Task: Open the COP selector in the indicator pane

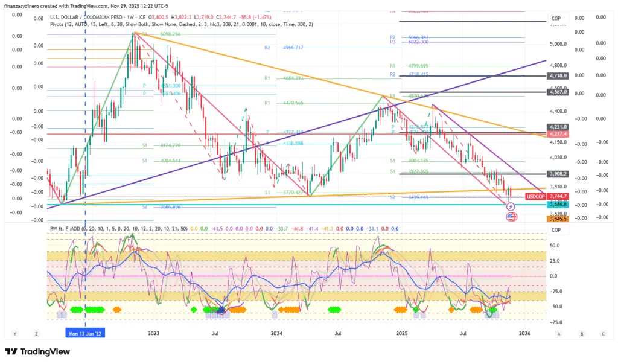Action: point(556,229)
